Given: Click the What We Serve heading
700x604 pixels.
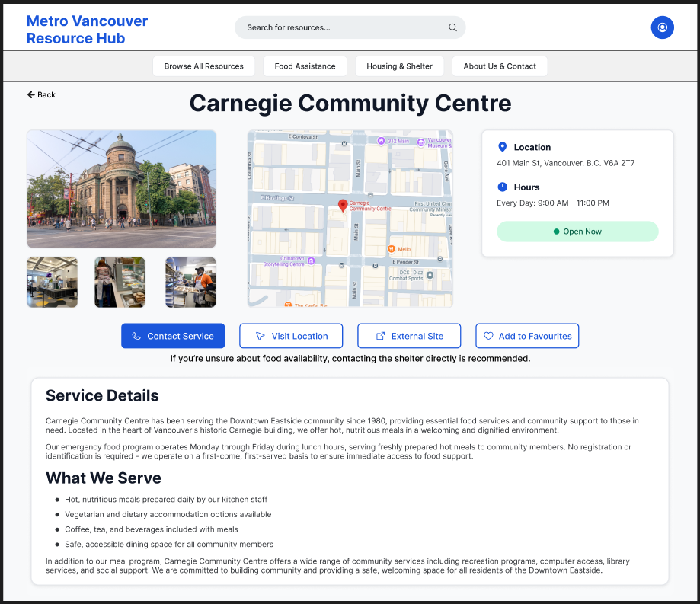Looking at the screenshot, I should pos(104,478).
